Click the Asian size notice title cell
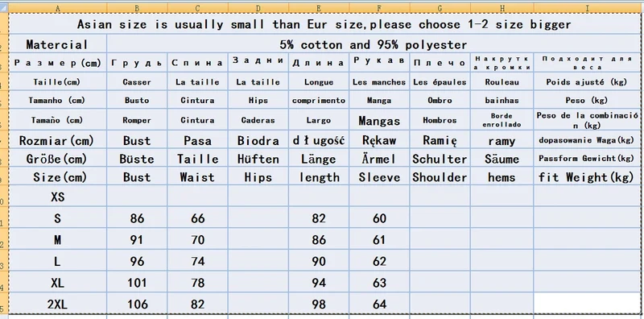The height and width of the screenshot is (319, 644). click(324, 24)
